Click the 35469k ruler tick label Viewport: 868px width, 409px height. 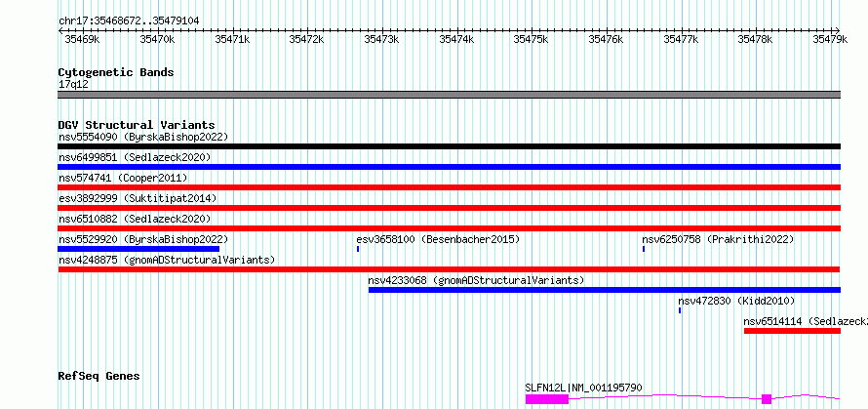point(82,39)
